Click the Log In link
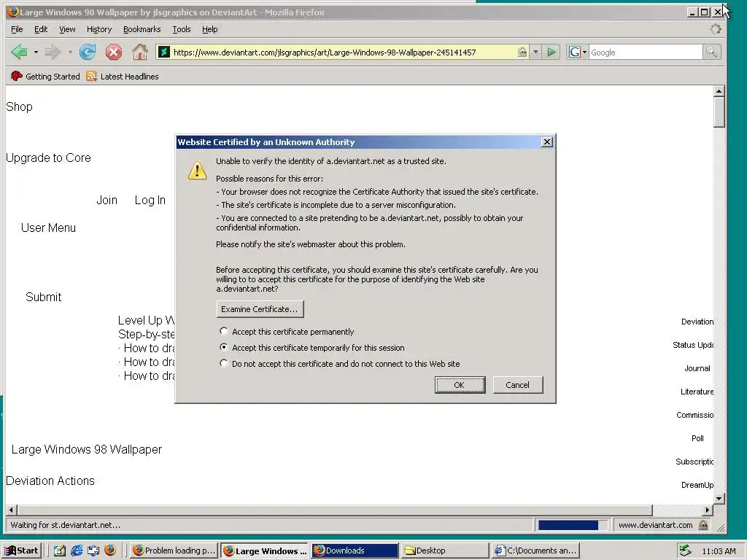The height and width of the screenshot is (560, 747). tap(150, 200)
